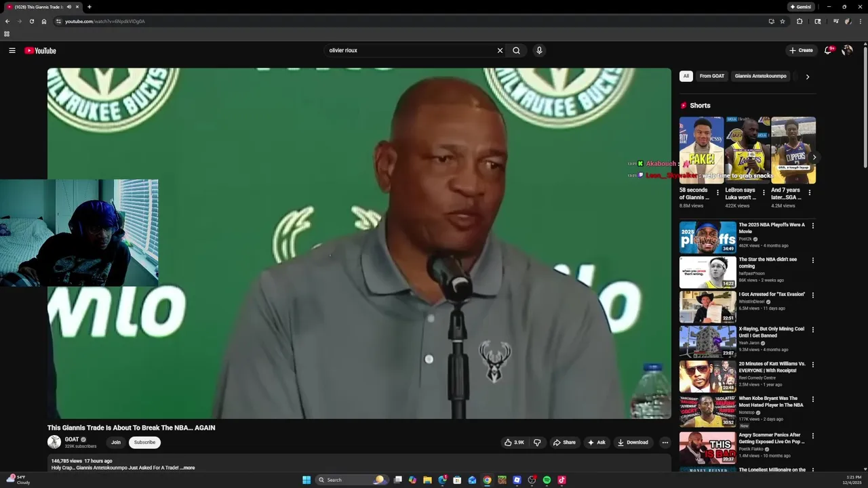868x488 pixels.
Task: Click the browser back arrow
Action: click(x=7, y=21)
